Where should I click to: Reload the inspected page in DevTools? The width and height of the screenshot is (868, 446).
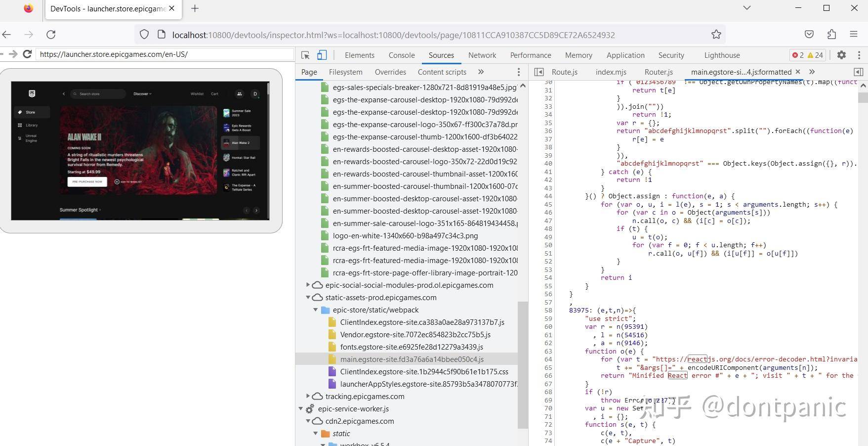(28, 54)
